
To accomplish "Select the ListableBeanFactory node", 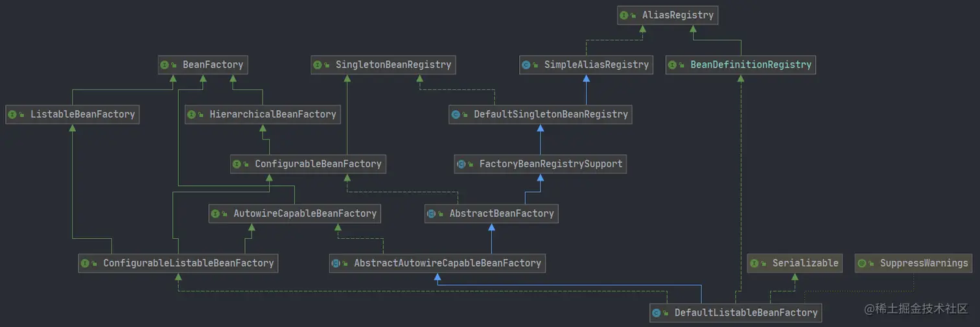I will (x=72, y=114).
